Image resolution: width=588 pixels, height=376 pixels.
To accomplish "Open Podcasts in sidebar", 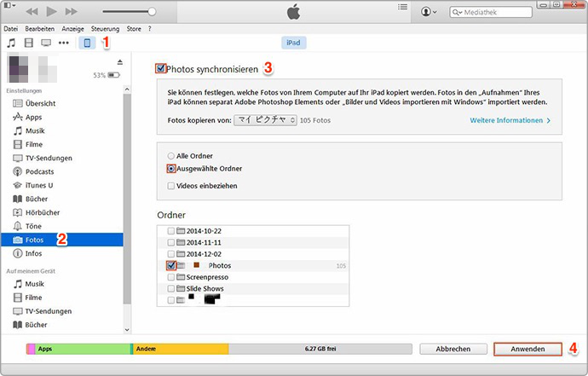I will [62, 171].
